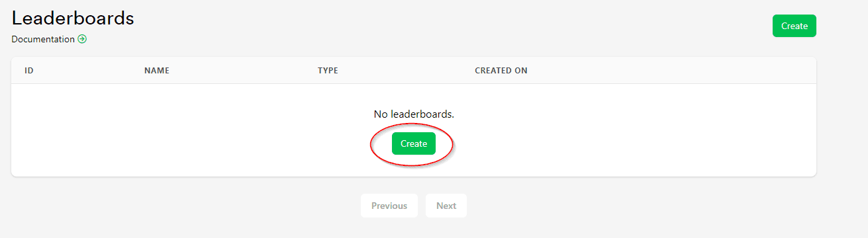The image size is (868, 238).
Task: Sort by the ID column header
Action: [x=29, y=71]
